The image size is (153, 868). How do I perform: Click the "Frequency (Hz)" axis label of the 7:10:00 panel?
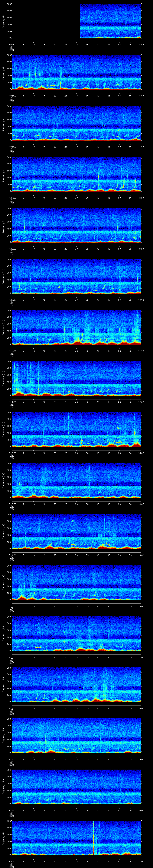(x=3, y=327)
